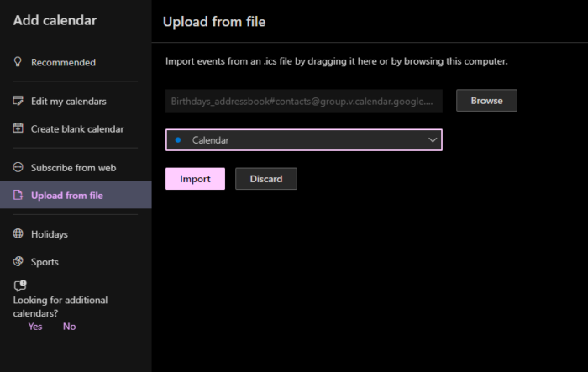Expand the Calendar dropdown chevron
This screenshot has width=588, height=372.
click(x=433, y=140)
